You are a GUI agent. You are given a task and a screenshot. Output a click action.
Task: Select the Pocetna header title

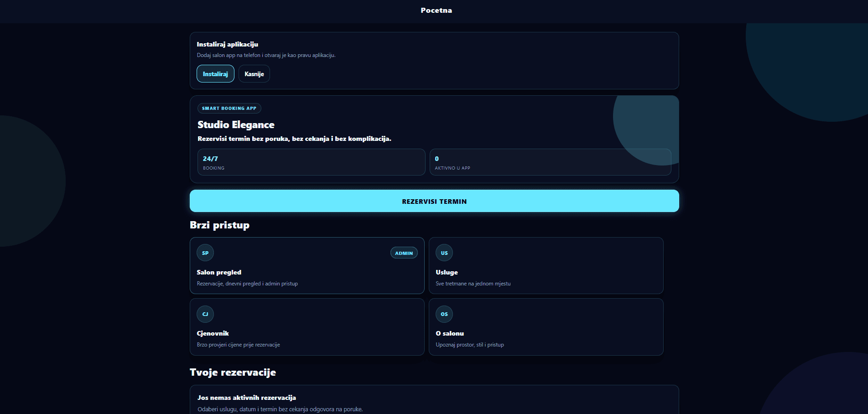(437, 10)
